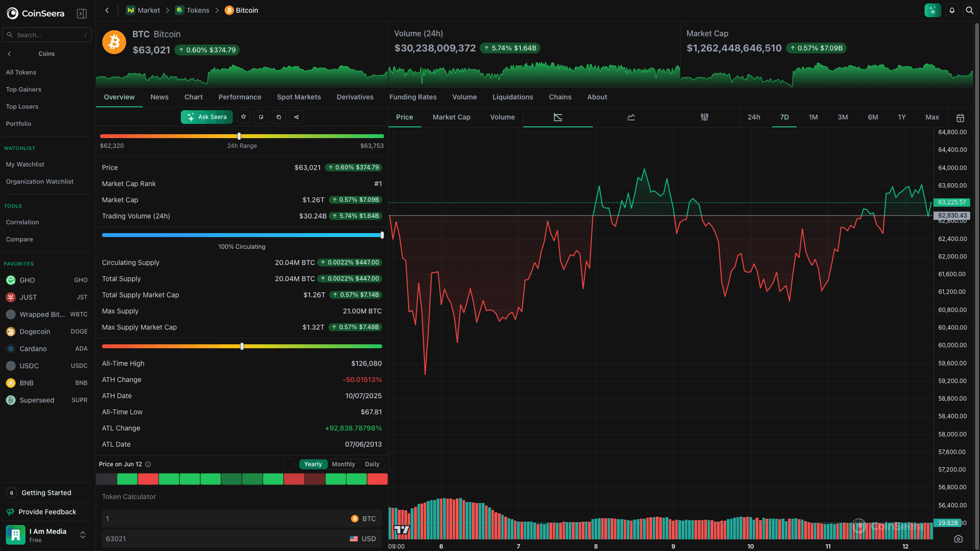The height and width of the screenshot is (551, 980).
Task: Select the baseline chart style icon
Action: (558, 117)
